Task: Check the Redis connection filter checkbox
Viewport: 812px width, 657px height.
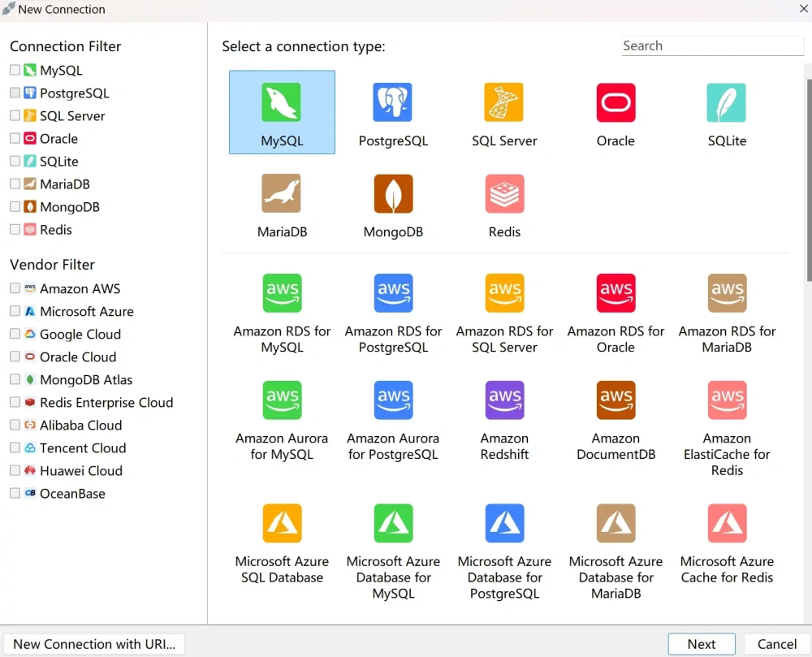Action: [x=15, y=229]
